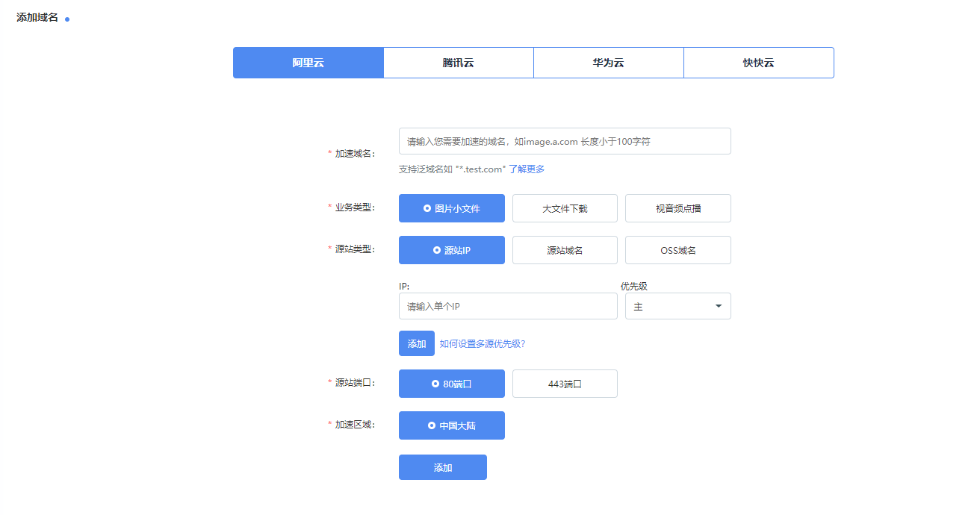This screenshot has width=980, height=515.
Task: Click the IP address input field
Action: tap(507, 306)
